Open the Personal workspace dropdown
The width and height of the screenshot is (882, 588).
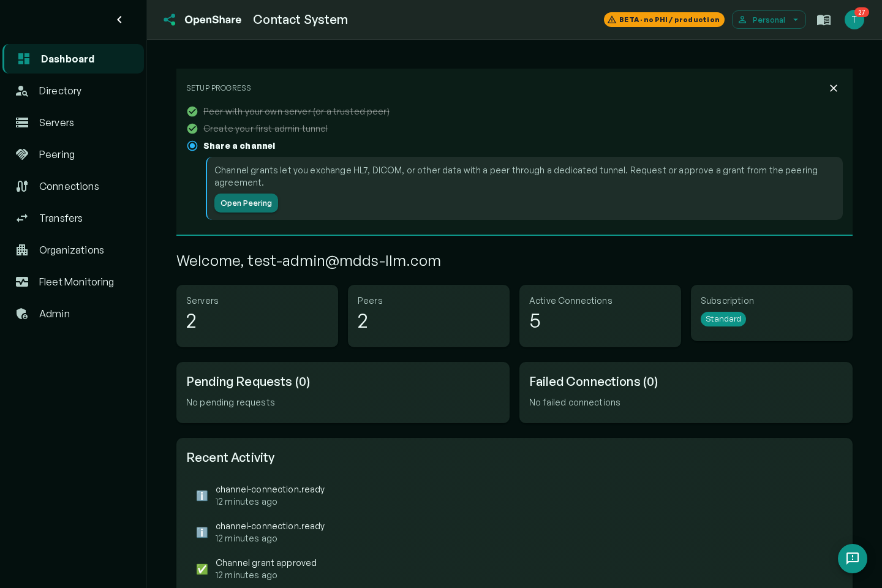point(769,20)
